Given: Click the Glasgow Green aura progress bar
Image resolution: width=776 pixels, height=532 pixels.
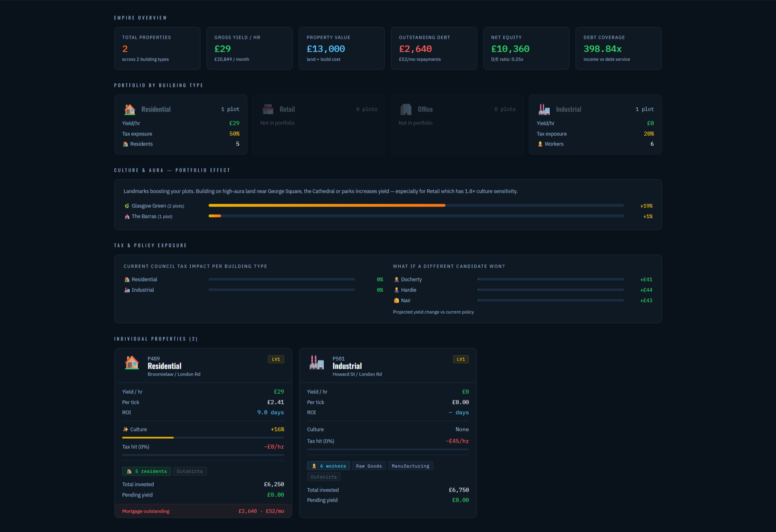Looking at the screenshot, I should tap(416, 205).
